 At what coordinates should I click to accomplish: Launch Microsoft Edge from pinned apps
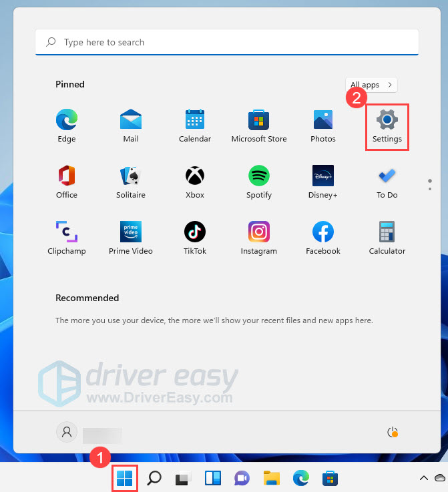(67, 126)
